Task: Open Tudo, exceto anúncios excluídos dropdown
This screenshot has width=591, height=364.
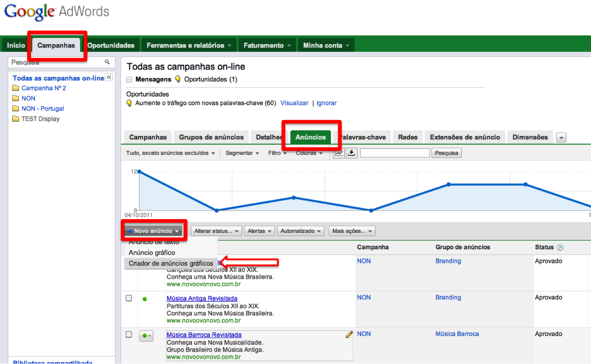Action: click(171, 153)
